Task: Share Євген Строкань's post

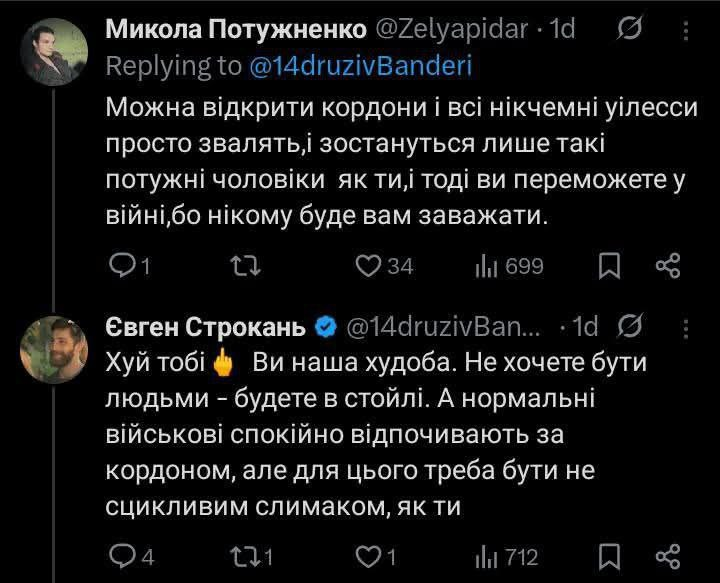Action: coord(667,556)
